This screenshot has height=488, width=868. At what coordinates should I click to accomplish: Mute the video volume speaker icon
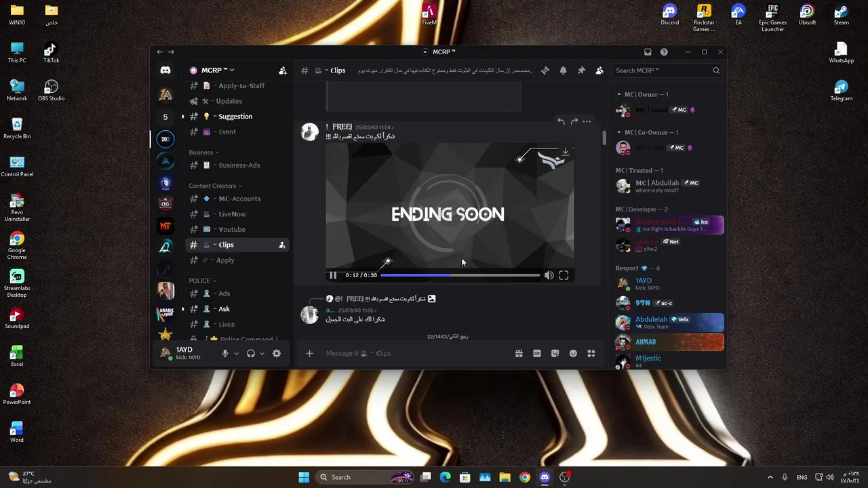point(549,275)
